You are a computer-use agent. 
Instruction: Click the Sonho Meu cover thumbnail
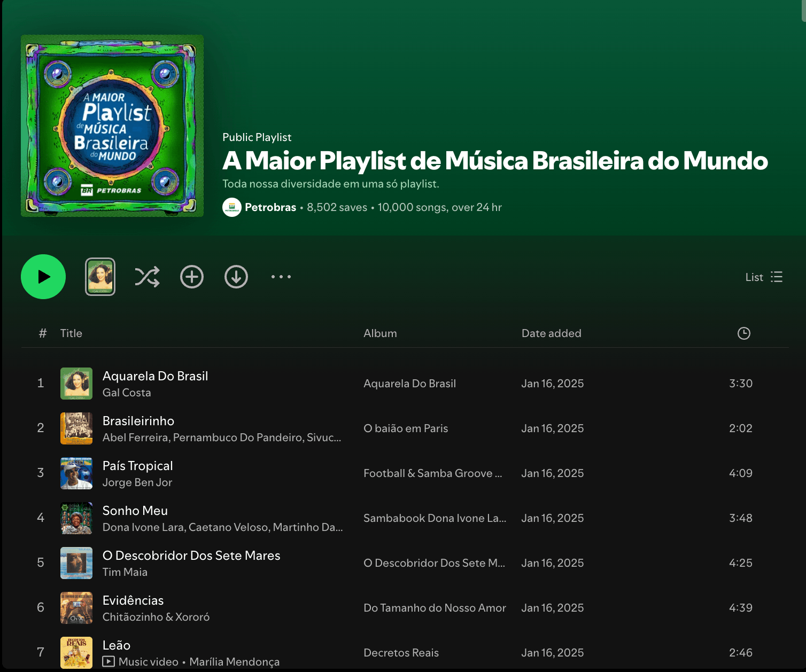click(x=76, y=518)
